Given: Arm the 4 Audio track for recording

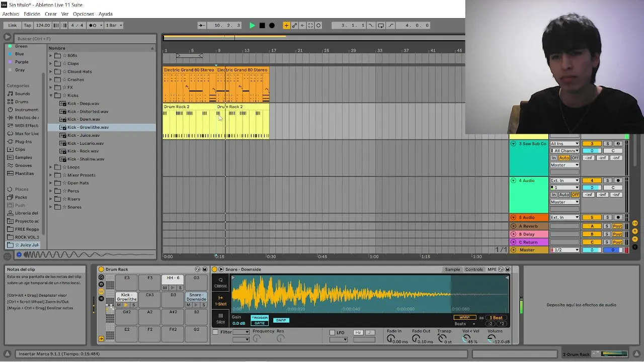Looking at the screenshot, I should click(x=618, y=180).
